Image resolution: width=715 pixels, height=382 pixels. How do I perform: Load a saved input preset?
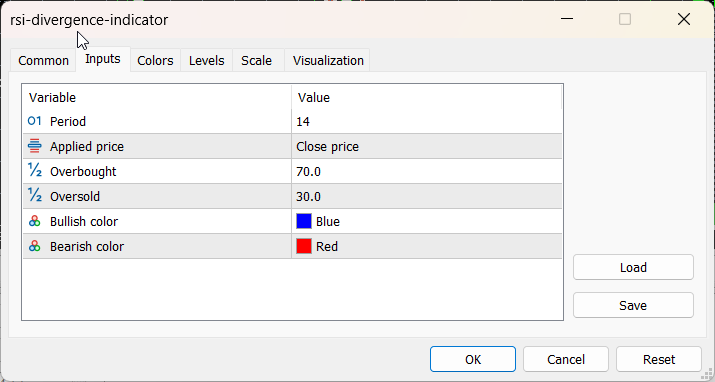[633, 268]
